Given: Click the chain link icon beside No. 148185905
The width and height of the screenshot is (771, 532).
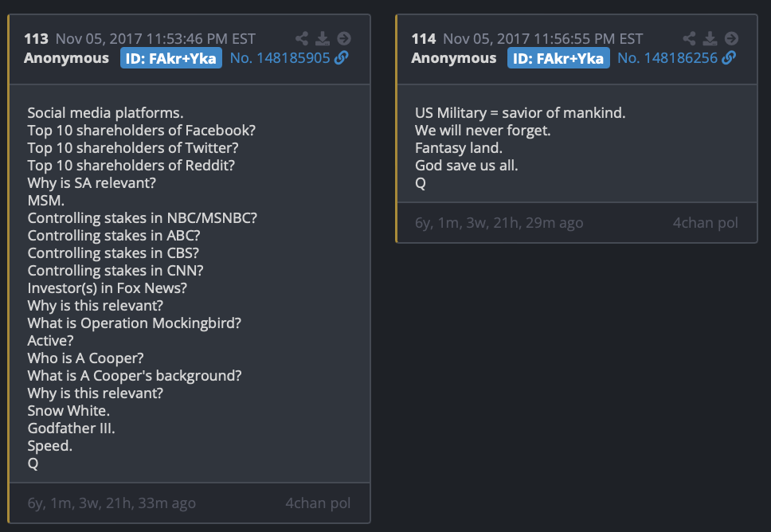Looking at the screenshot, I should pyautogui.click(x=342, y=58).
